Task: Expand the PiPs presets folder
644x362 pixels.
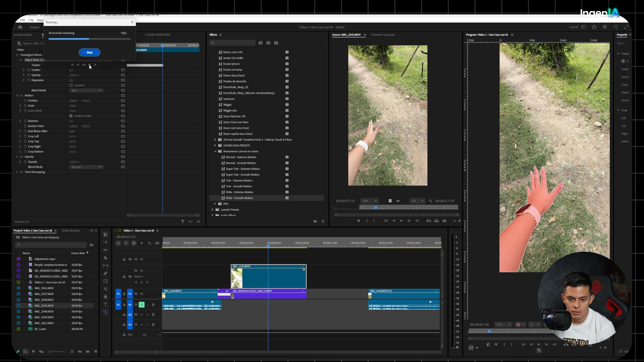Action: click(x=215, y=204)
